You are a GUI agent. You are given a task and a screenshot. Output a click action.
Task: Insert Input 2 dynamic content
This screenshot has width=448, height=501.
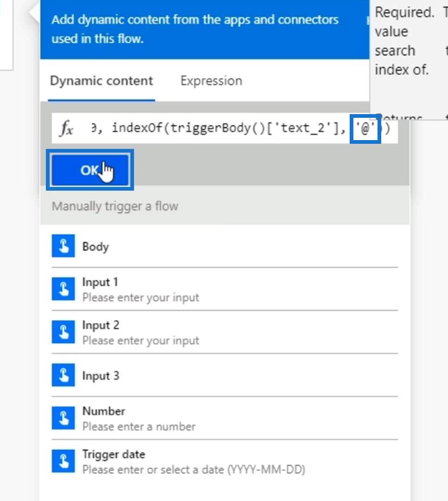click(x=224, y=332)
